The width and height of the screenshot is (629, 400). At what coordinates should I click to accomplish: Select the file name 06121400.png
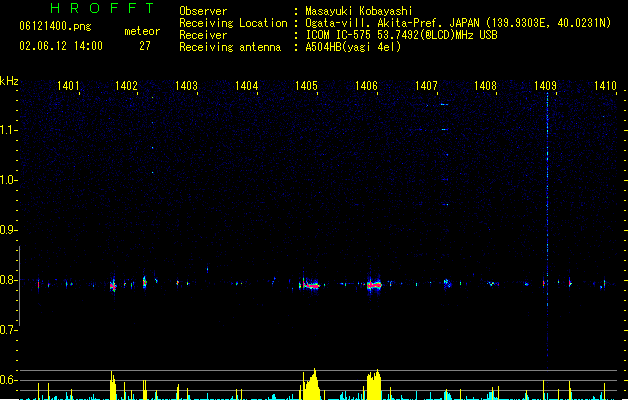click(55, 26)
